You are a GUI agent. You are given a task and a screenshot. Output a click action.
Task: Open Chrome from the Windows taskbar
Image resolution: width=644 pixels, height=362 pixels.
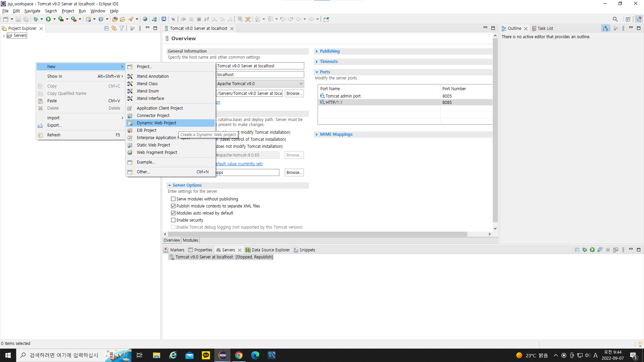[x=239, y=355]
